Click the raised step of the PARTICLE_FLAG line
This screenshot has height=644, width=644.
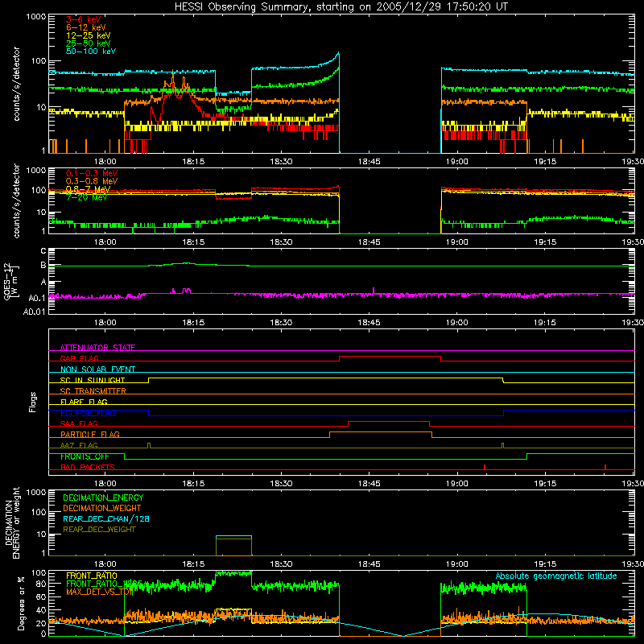coord(381,432)
